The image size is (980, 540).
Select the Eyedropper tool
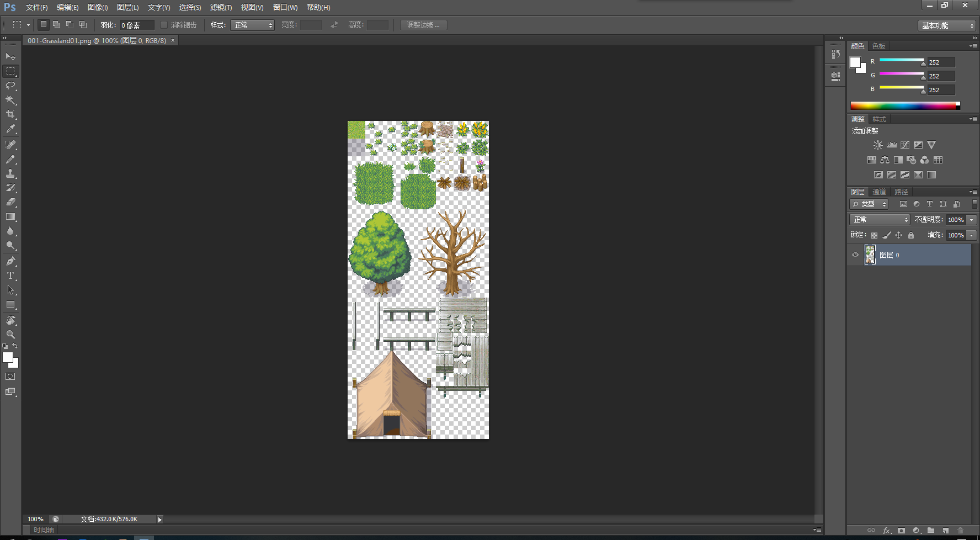coord(10,129)
